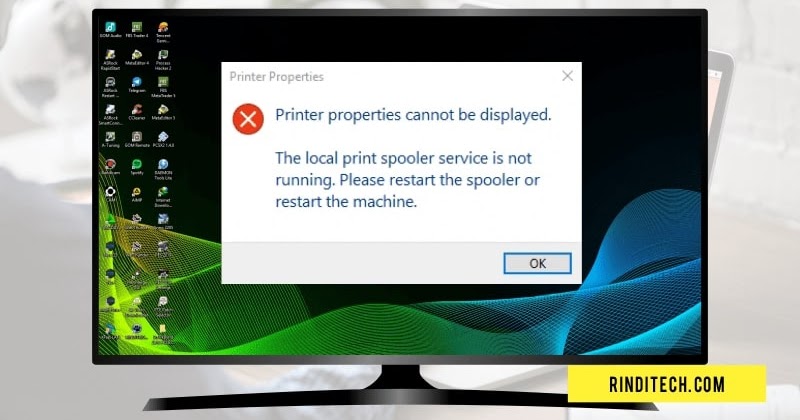The width and height of the screenshot is (800, 420).
Task: Select the ASRock RapidStart icon
Action: (110, 60)
